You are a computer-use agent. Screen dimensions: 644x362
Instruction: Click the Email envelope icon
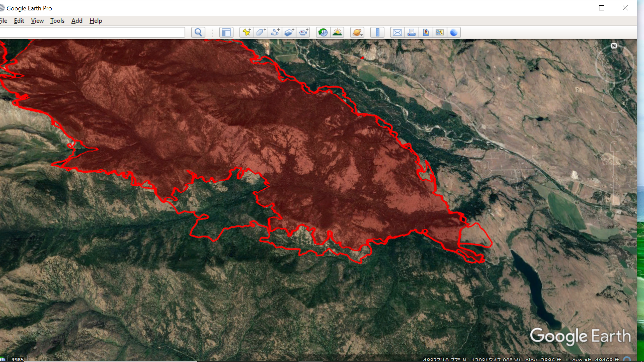tap(397, 33)
